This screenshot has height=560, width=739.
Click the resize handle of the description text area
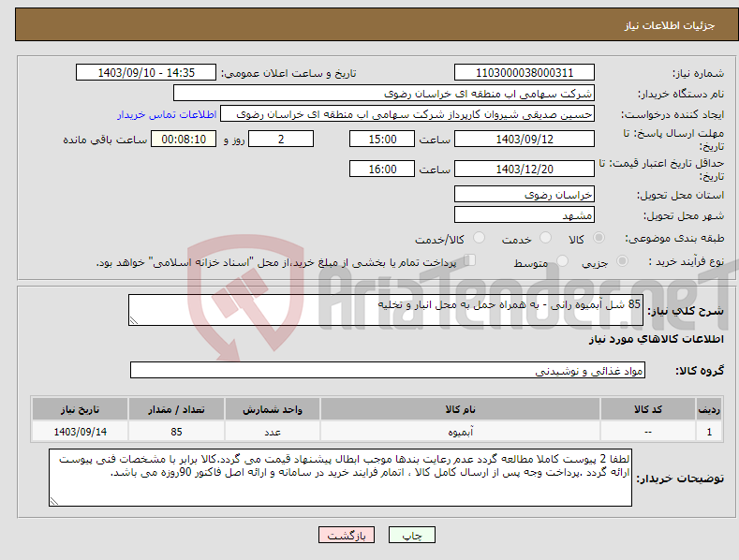[134, 320]
